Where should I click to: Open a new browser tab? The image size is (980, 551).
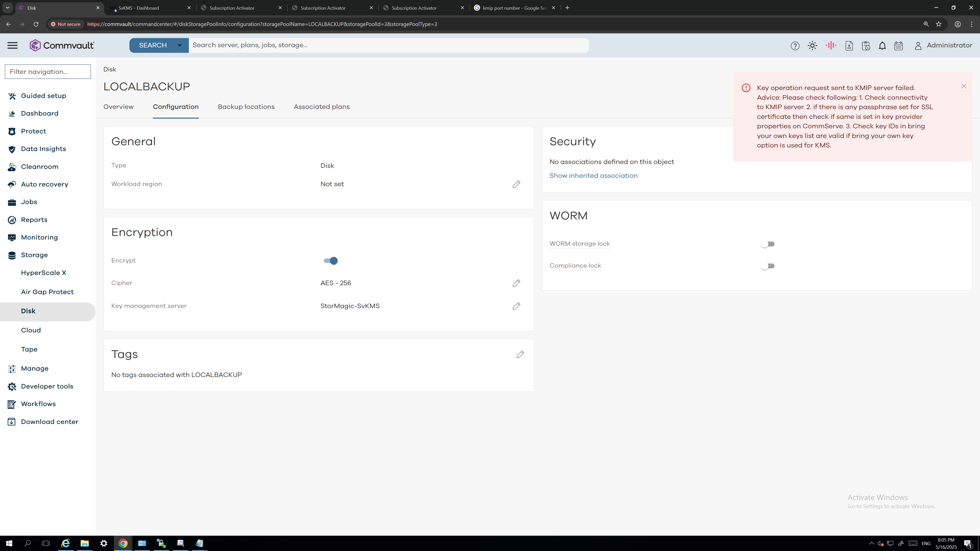click(567, 8)
